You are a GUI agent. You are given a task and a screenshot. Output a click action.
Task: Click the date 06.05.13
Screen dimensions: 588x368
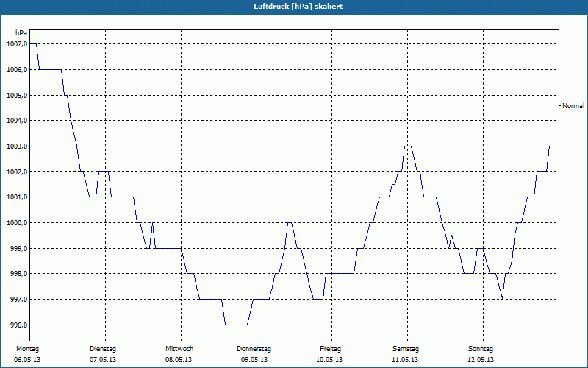[27, 360]
